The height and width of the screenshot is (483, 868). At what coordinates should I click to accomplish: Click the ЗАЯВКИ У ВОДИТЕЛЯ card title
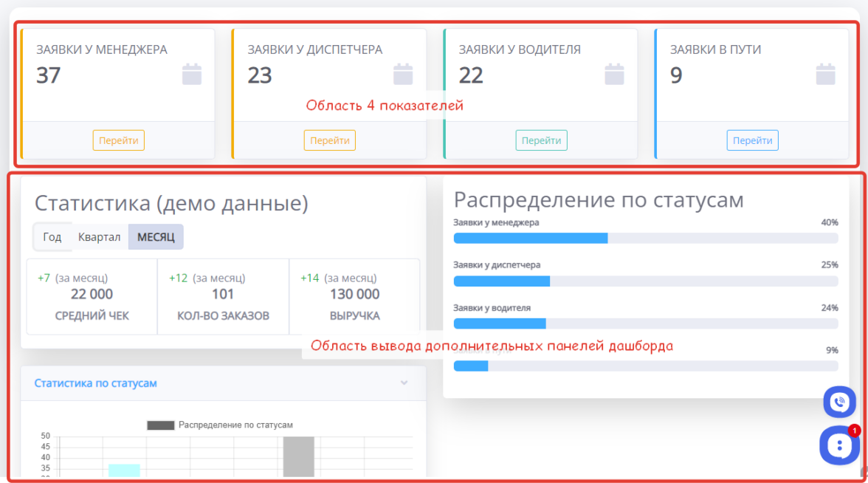pos(520,49)
